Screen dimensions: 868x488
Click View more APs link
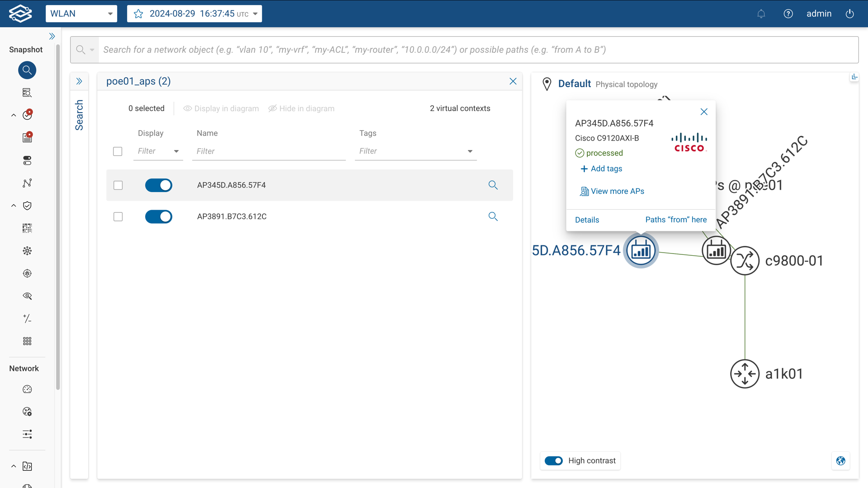click(x=617, y=191)
